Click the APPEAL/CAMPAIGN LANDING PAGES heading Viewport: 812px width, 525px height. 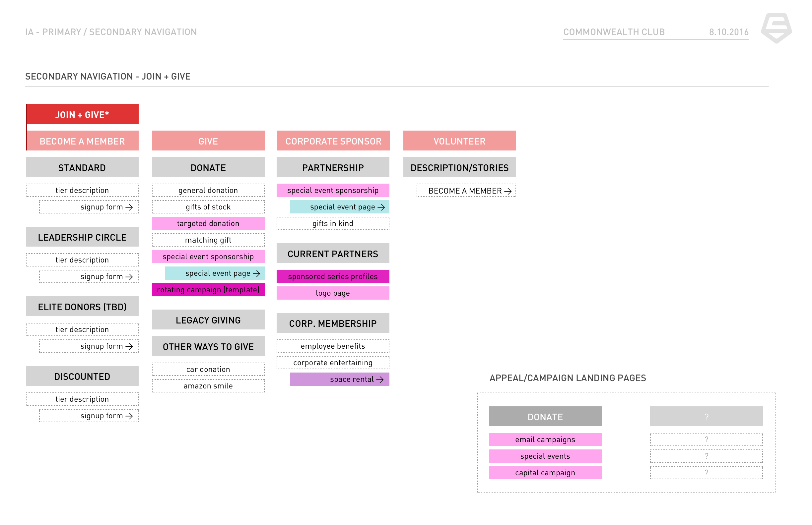(x=568, y=378)
